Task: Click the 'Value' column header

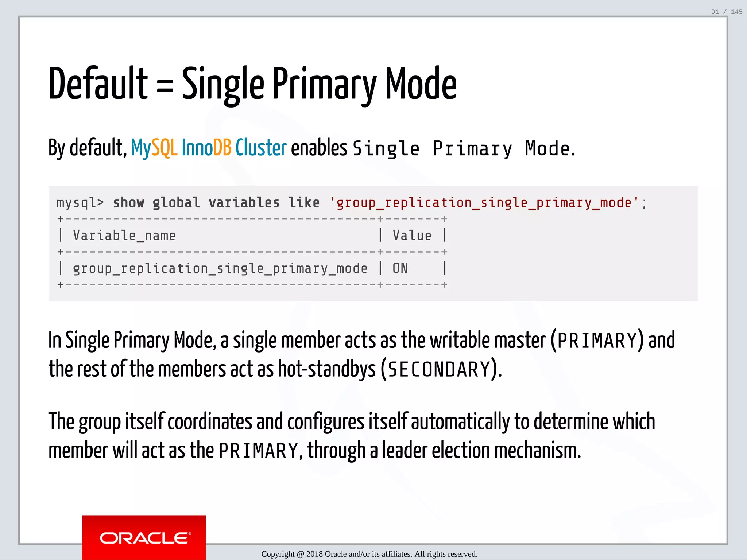Action: tap(412, 236)
